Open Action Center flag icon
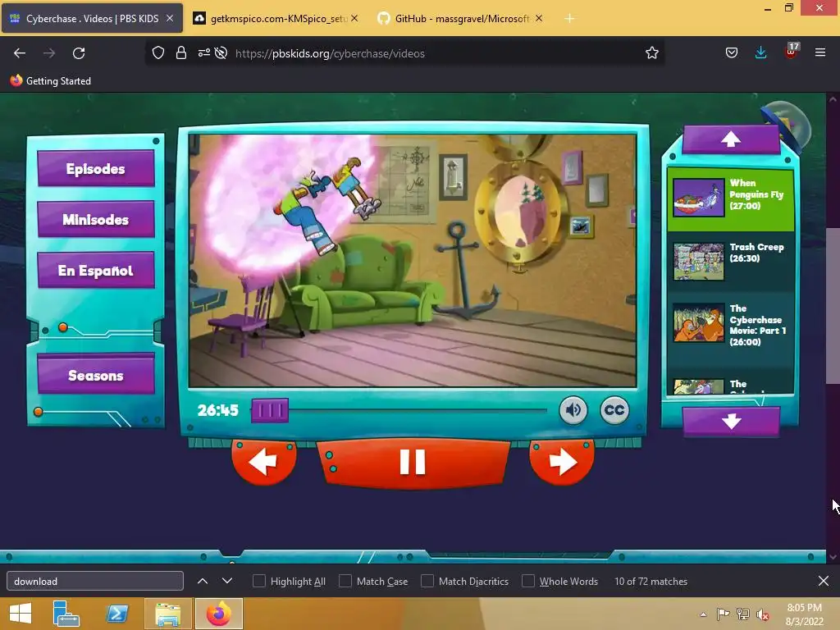Viewport: 840px width, 630px height. tap(724, 614)
